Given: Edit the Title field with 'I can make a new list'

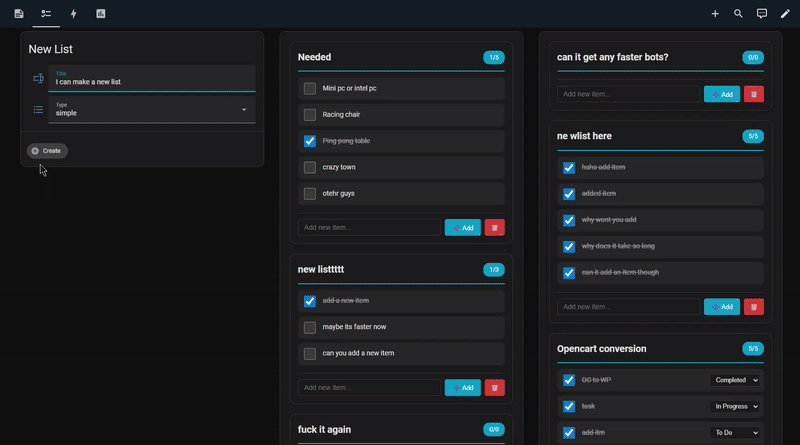Looking at the screenshot, I should (152, 78).
